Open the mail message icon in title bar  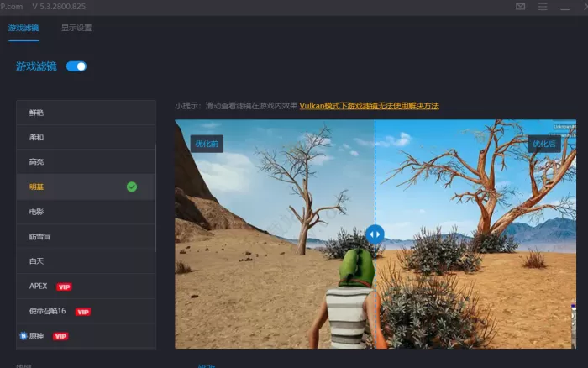coord(520,7)
